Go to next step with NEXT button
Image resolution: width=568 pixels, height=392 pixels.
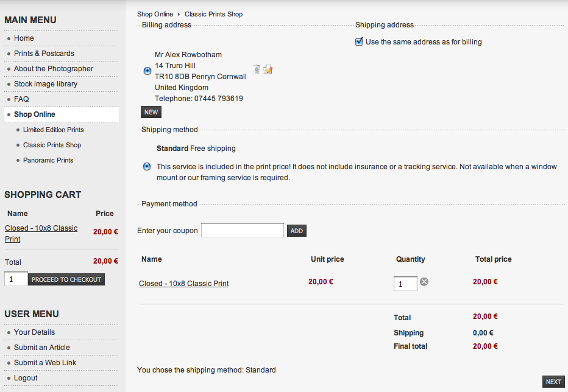(553, 382)
